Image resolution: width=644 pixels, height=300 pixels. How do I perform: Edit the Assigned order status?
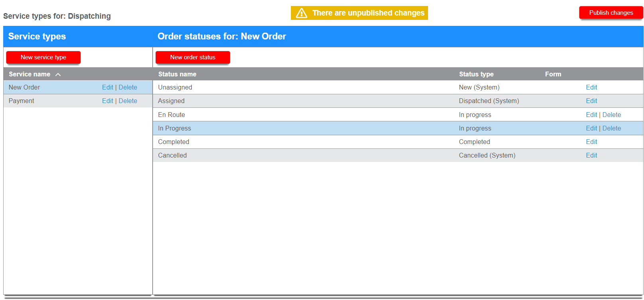591,101
